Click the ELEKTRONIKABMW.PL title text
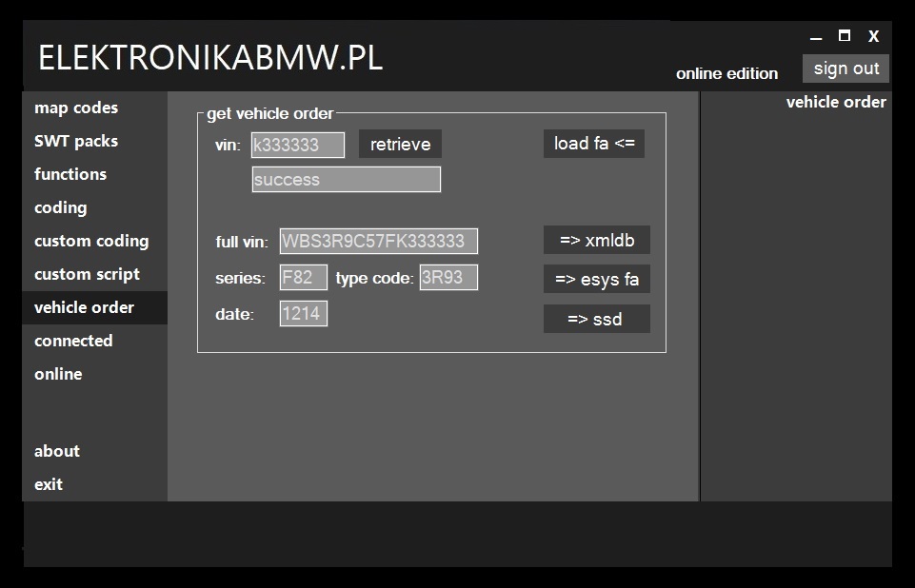915x588 pixels. click(210, 58)
